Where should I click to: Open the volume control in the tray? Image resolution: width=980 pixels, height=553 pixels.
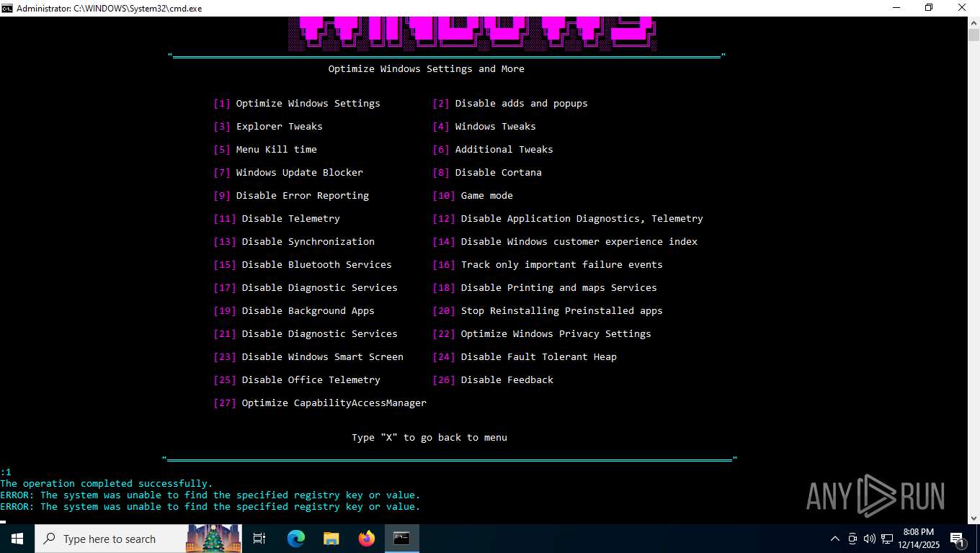870,539
